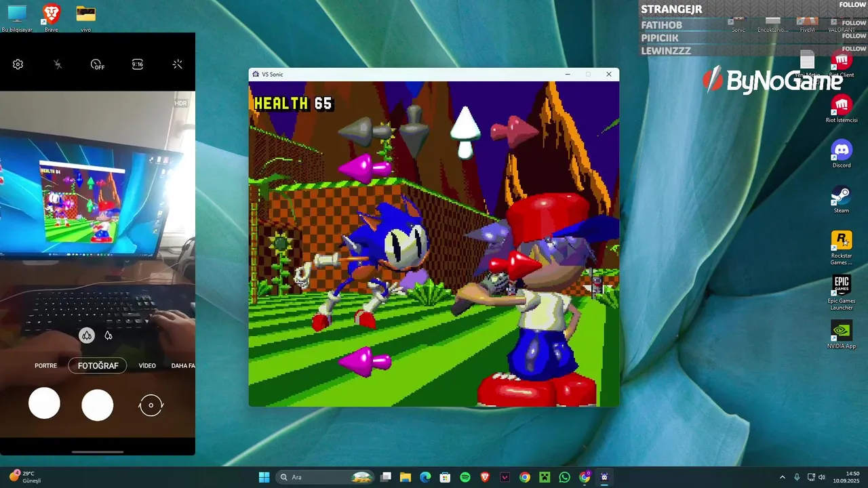Select the ultra-wide lens with three trees

pos(86,335)
